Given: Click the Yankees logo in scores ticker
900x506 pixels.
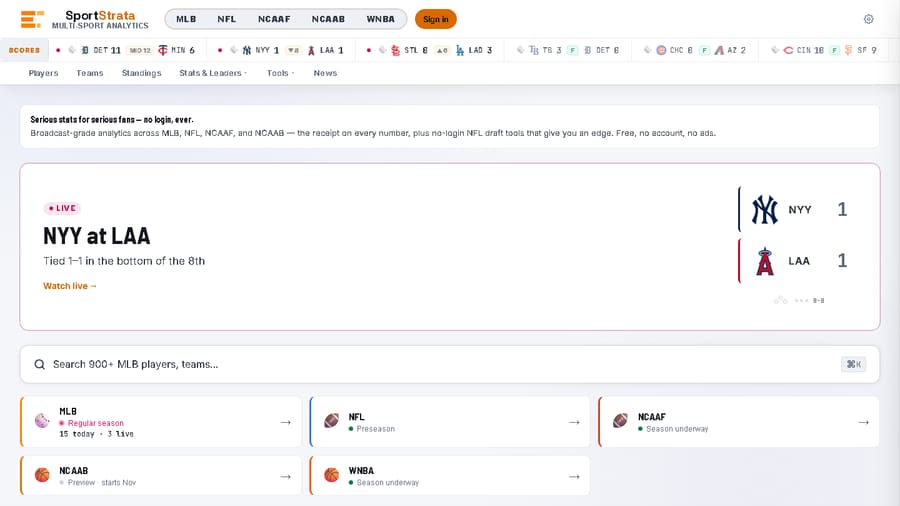Looking at the screenshot, I should 247,50.
